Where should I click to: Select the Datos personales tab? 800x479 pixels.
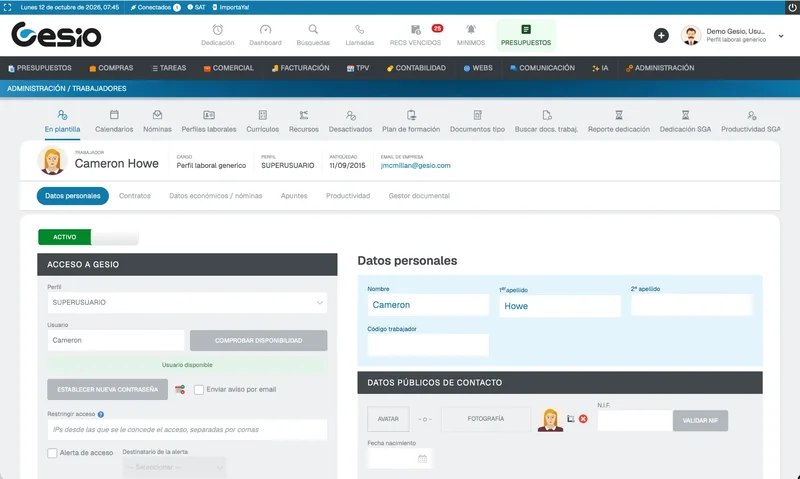pos(73,196)
